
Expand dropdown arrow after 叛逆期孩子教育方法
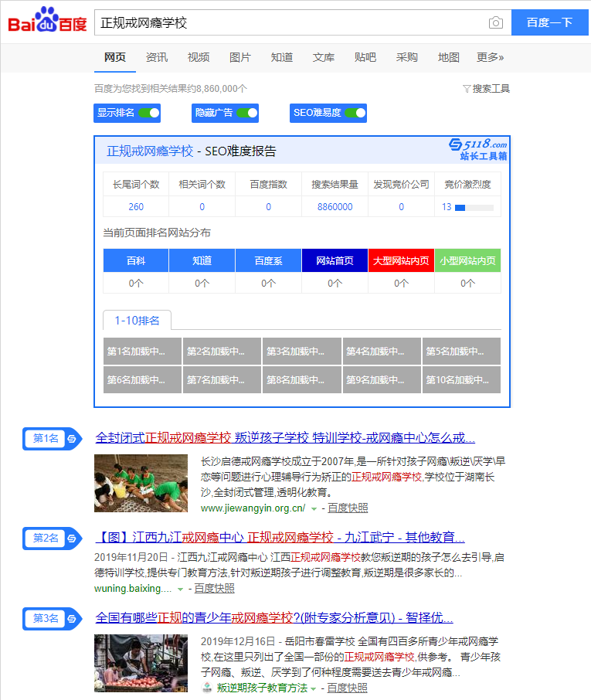[314, 689]
